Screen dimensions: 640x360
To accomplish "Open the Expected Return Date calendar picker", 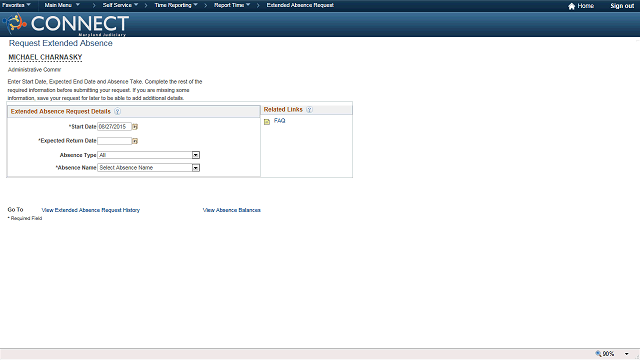I will coord(135,141).
